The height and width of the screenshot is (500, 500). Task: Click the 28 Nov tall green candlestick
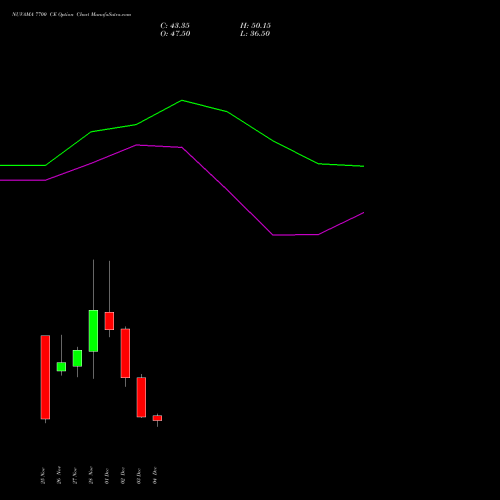click(93, 331)
